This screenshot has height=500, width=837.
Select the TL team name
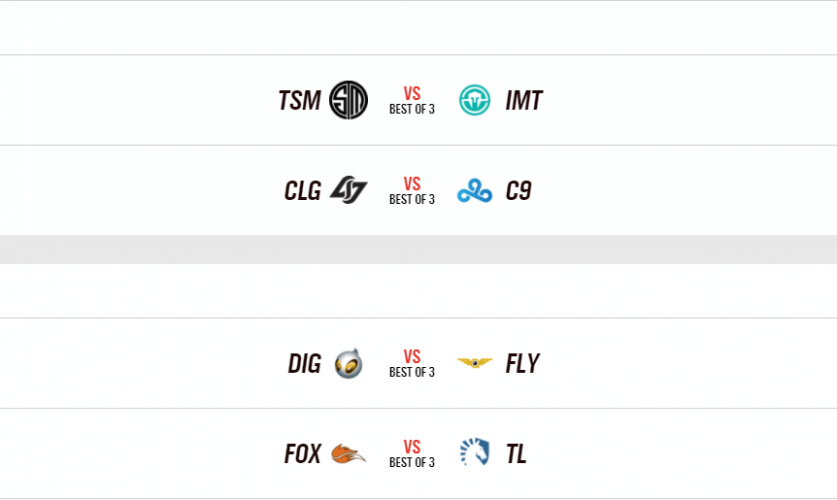[516, 454]
